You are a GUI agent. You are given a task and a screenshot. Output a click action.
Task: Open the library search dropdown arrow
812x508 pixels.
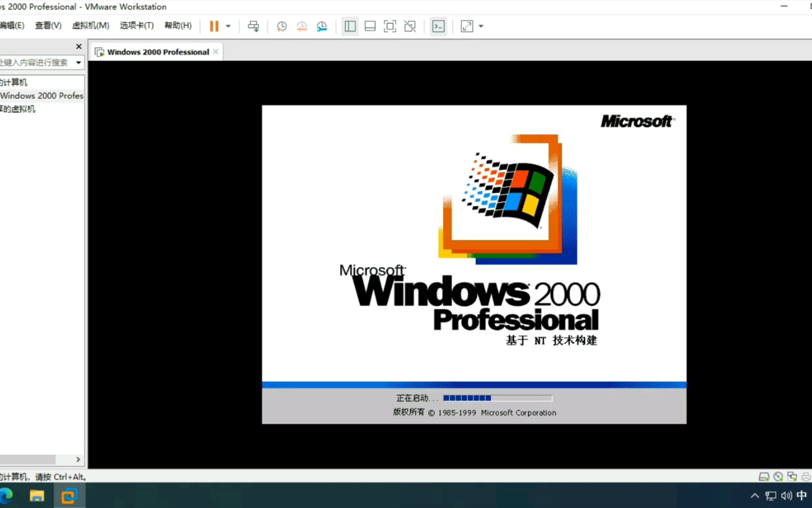[x=78, y=62]
